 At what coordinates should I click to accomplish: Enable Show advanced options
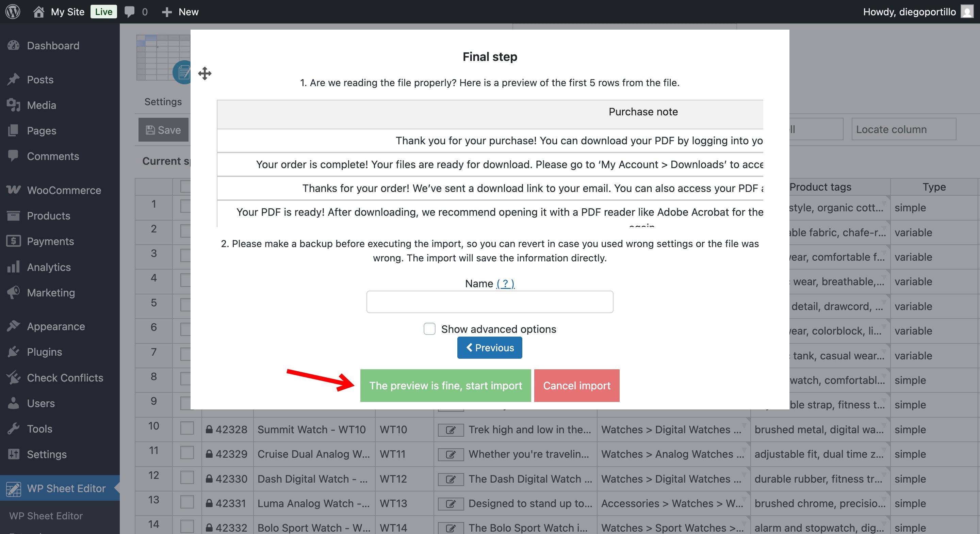429,329
